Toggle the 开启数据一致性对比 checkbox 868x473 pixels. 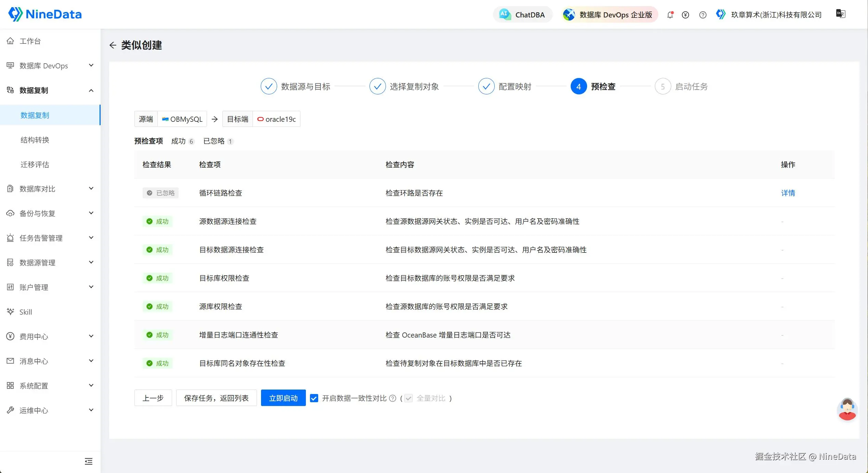[x=314, y=398]
